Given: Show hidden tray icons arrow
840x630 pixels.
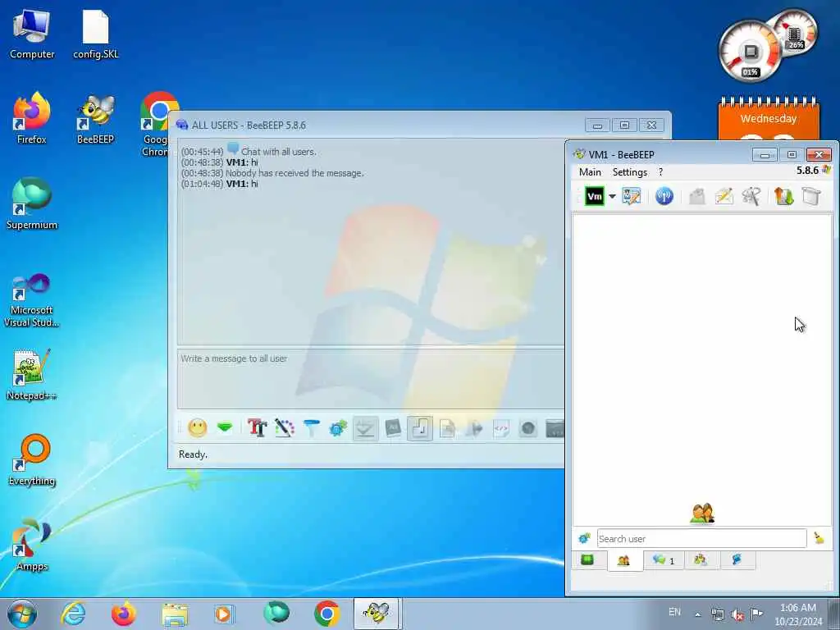Looking at the screenshot, I should (697, 614).
